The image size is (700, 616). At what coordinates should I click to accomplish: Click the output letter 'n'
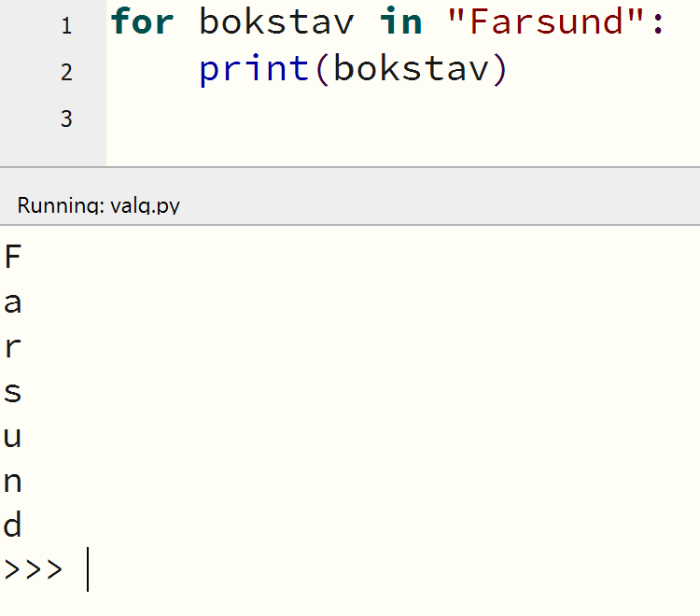click(x=12, y=482)
